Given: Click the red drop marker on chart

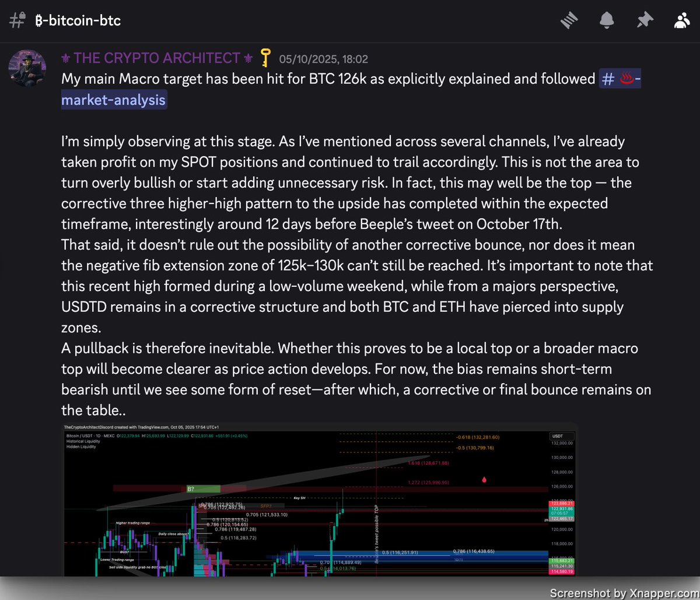Looking at the screenshot, I should pos(484,480).
